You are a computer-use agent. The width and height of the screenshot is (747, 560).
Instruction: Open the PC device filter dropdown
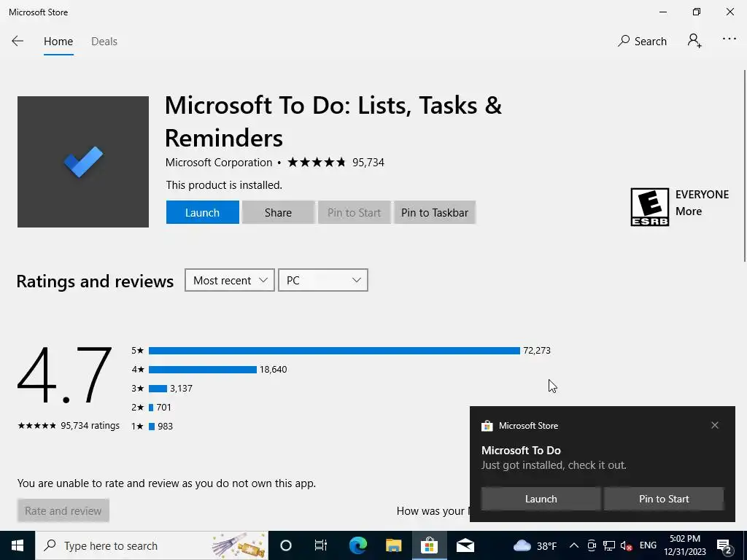(323, 280)
